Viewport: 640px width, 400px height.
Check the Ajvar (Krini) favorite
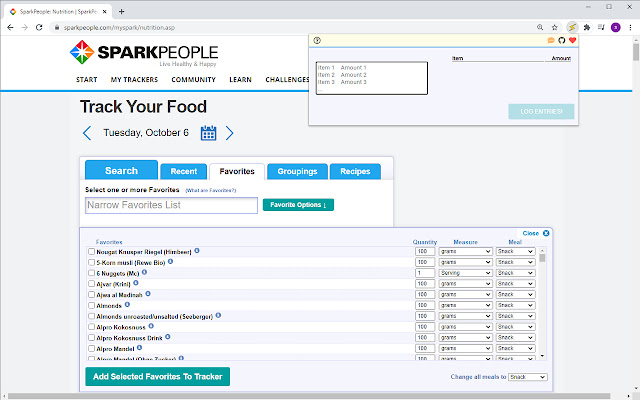pos(91,283)
